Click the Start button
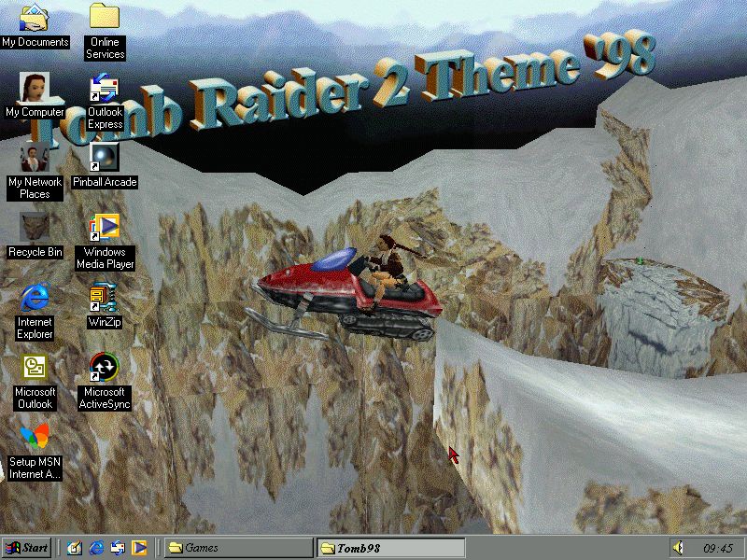747x560 pixels. click(x=27, y=548)
